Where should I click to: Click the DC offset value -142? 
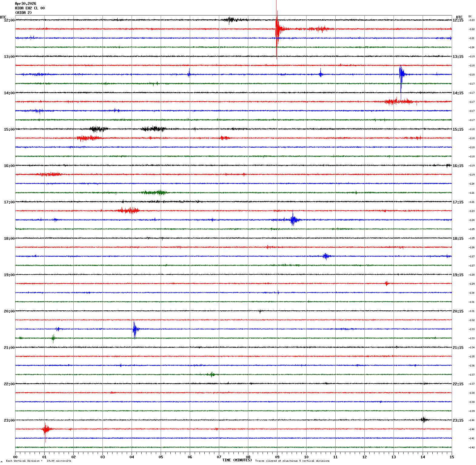click(472, 447)
